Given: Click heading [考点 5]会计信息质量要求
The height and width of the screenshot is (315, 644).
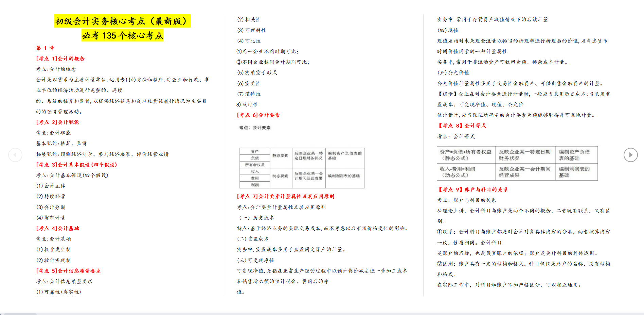Looking at the screenshot, I should 69,271.
